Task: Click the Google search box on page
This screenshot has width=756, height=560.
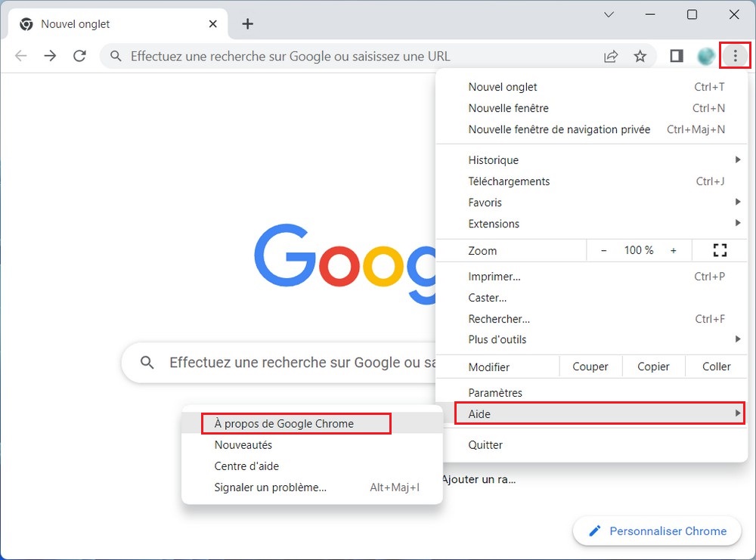Action: coord(279,363)
